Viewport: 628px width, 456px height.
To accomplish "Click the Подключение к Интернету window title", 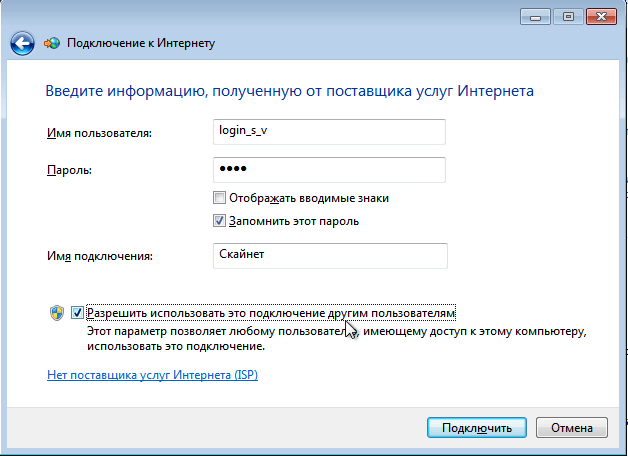I will pyautogui.click(x=141, y=43).
